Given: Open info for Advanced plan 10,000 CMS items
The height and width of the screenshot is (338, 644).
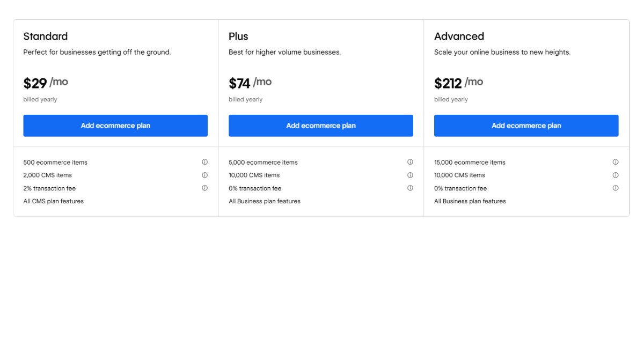Looking at the screenshot, I should [x=616, y=175].
